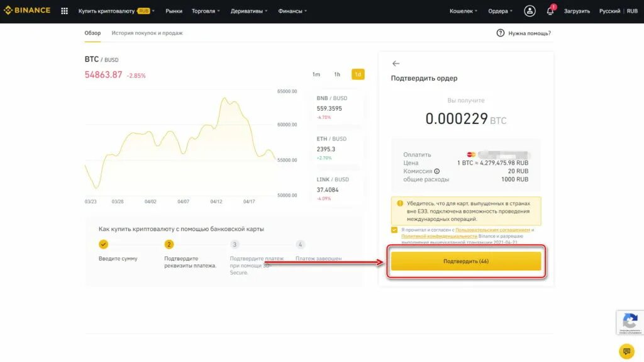Viewport: 644px width, 362px height.
Task: Open the Рынки menu item
Action: click(x=174, y=11)
